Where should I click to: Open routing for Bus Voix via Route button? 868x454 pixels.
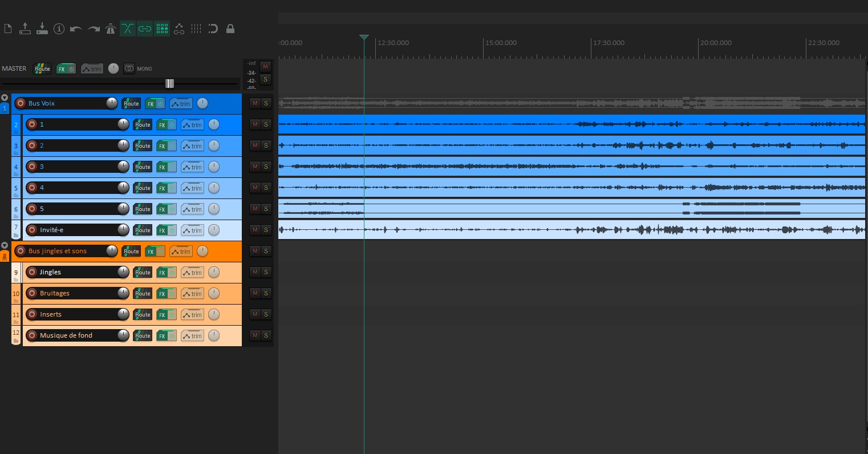point(131,103)
